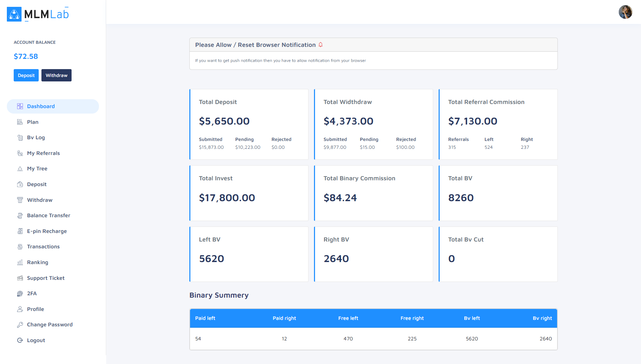Click the dark Withdraw button
The width and height of the screenshot is (641, 364).
[56, 75]
